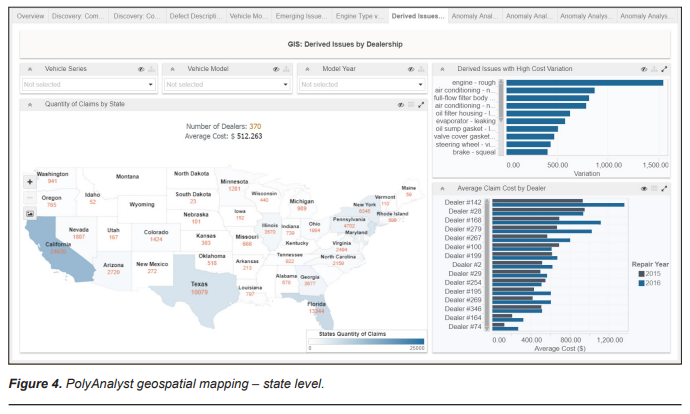Click the 'Dealer #74' label
The height and width of the screenshot is (414, 690).
[x=465, y=326]
